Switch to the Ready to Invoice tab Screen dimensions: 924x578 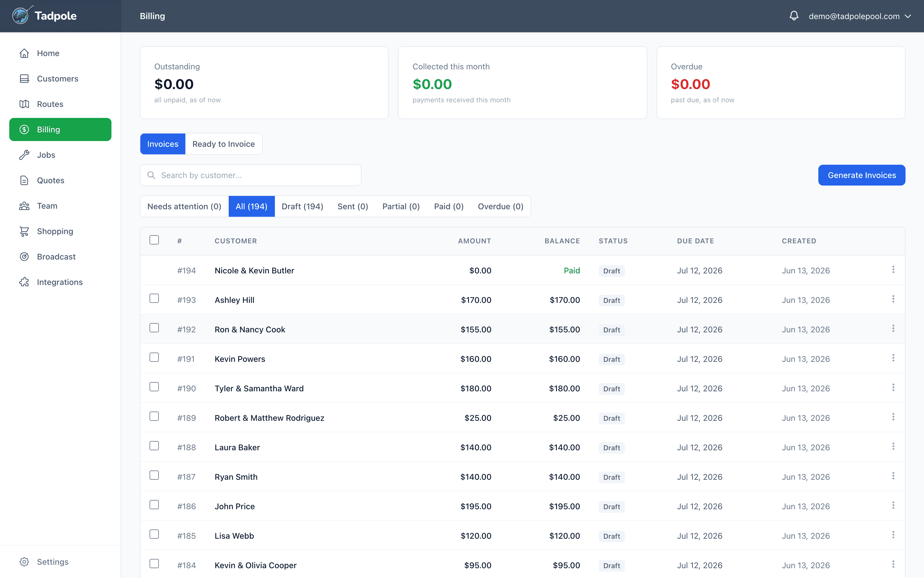coord(223,144)
